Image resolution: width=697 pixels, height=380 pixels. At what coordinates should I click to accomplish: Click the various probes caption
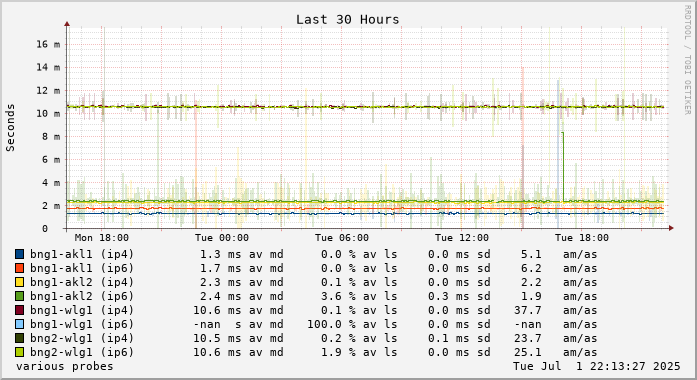pyautogui.click(x=65, y=366)
